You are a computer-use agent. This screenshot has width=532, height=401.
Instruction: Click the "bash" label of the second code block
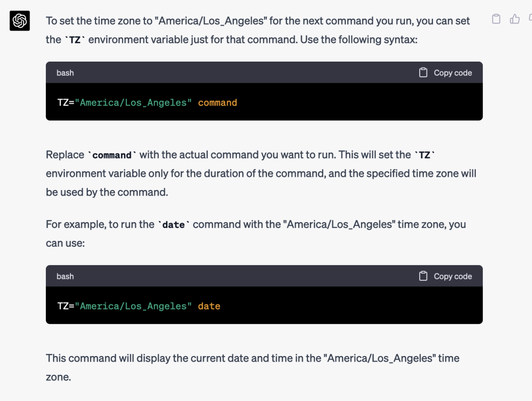(65, 276)
